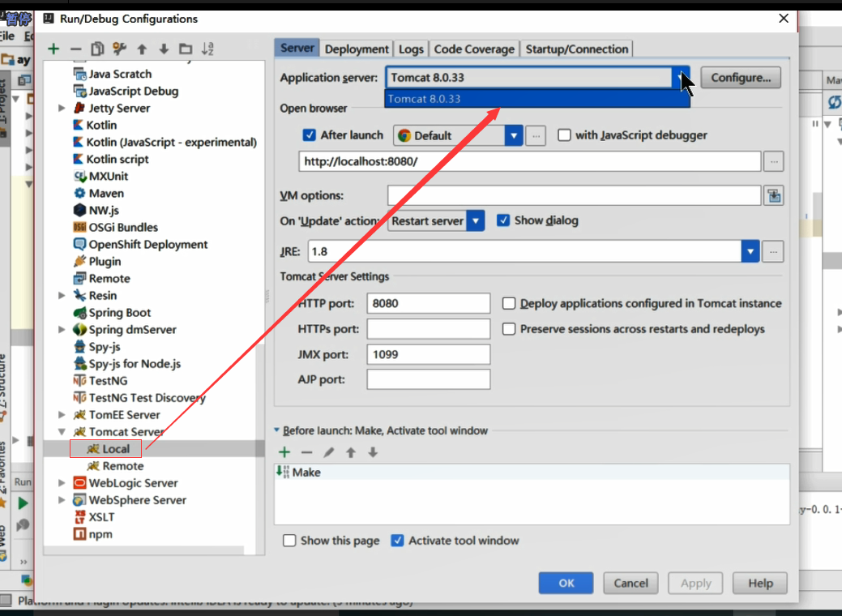This screenshot has height=616, width=842.
Task: Click the Apply button
Action: [x=695, y=584]
